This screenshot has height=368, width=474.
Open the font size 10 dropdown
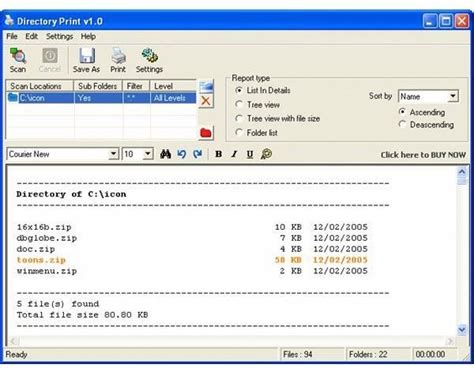[x=148, y=154]
